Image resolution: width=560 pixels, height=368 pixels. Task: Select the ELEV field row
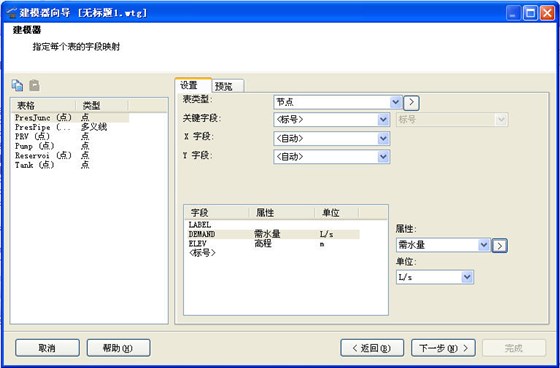pyautogui.click(x=273, y=244)
